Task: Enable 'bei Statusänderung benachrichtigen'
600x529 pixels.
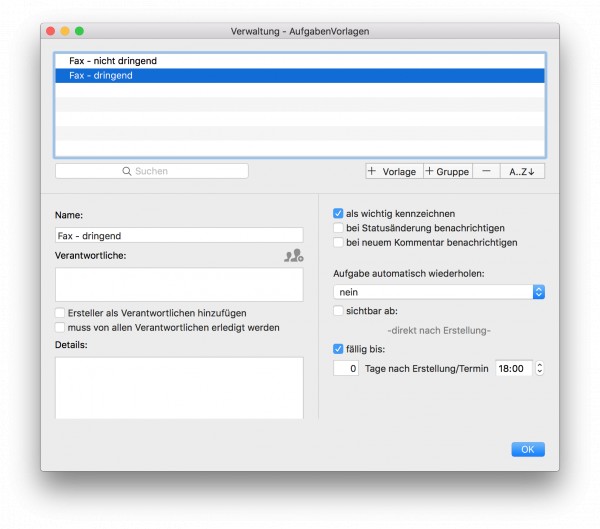Action: coord(338,228)
